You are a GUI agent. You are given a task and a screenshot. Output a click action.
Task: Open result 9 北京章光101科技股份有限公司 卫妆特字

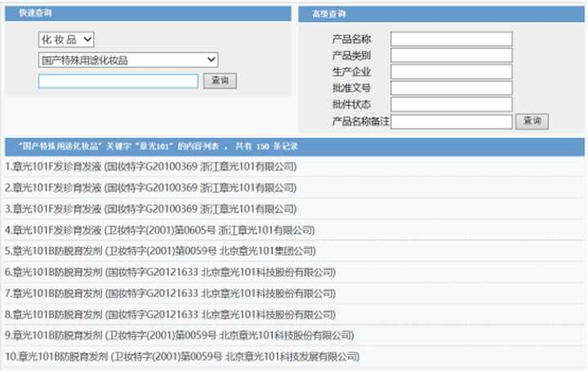pos(179,335)
